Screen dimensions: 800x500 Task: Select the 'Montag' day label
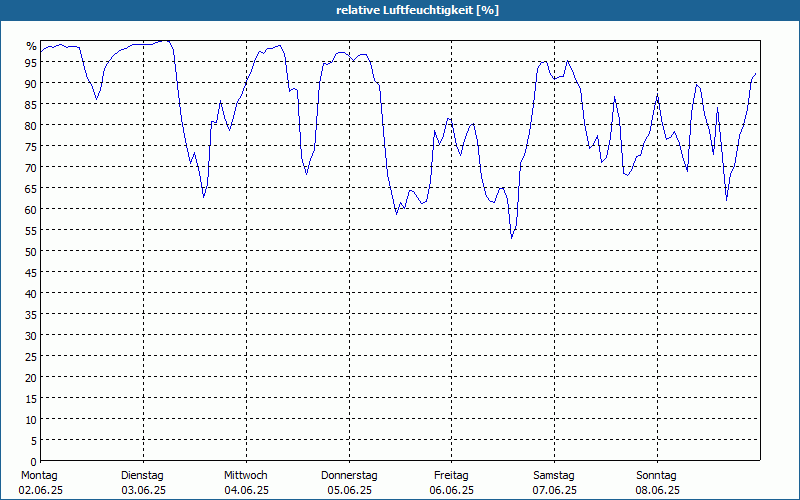coord(39,475)
